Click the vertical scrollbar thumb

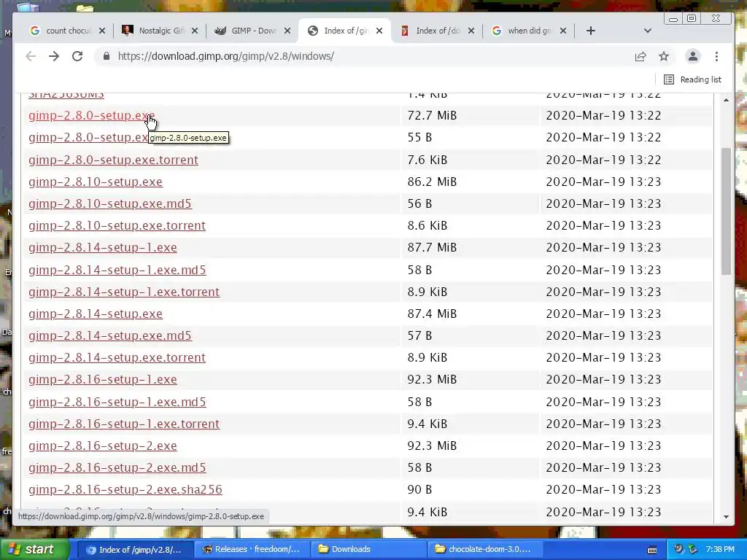point(726,211)
